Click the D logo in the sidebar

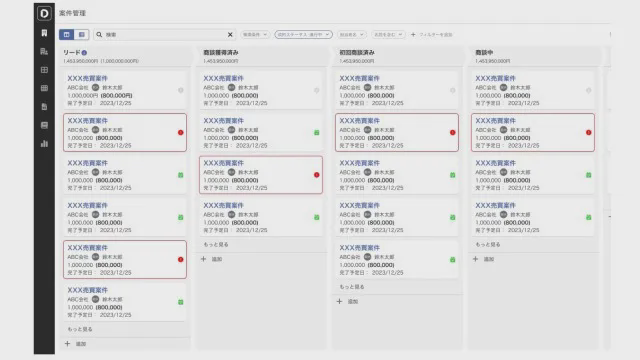click(x=44, y=13)
